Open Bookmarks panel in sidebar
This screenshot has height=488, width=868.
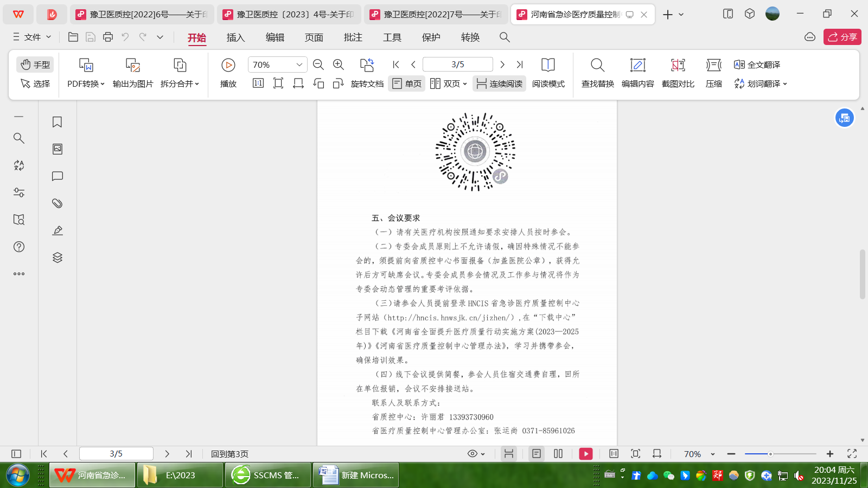click(x=57, y=122)
